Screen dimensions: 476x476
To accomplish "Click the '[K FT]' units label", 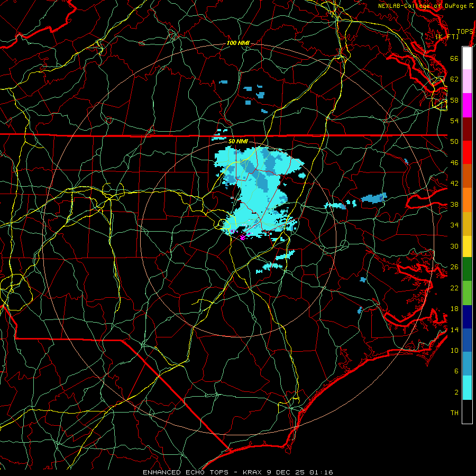I will click(x=447, y=37).
